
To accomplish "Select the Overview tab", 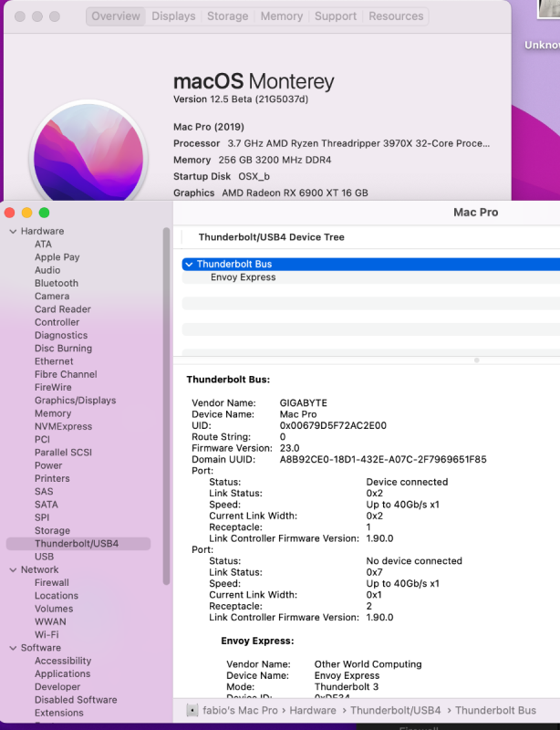I will click(116, 16).
